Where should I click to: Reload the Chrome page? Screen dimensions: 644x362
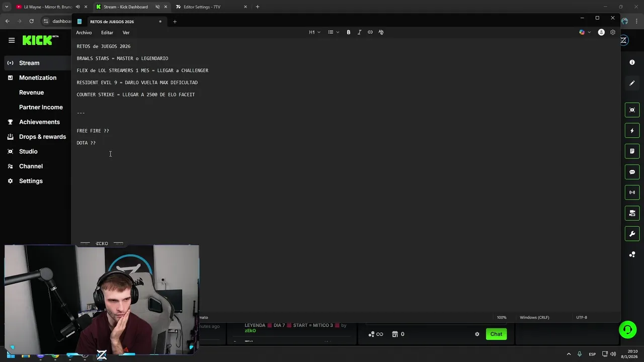(x=31, y=21)
